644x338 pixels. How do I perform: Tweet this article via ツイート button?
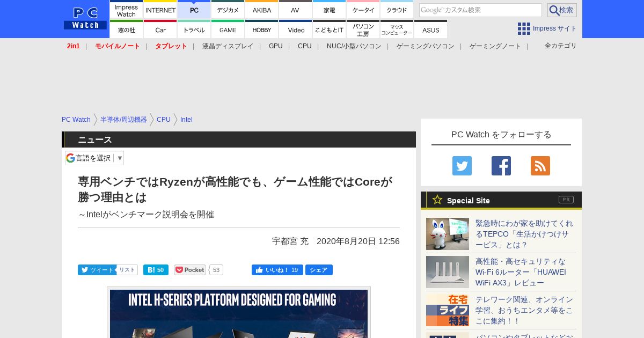coord(97,270)
